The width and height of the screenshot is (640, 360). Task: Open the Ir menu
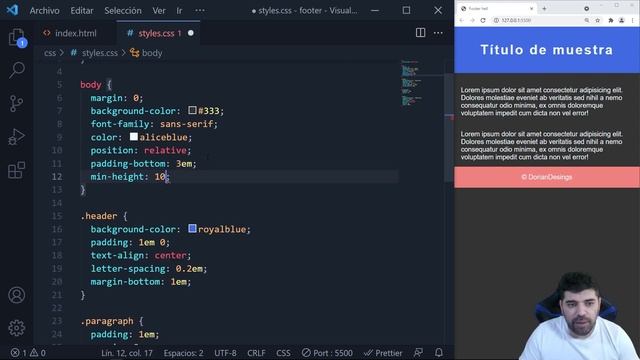pyautogui.click(x=179, y=10)
